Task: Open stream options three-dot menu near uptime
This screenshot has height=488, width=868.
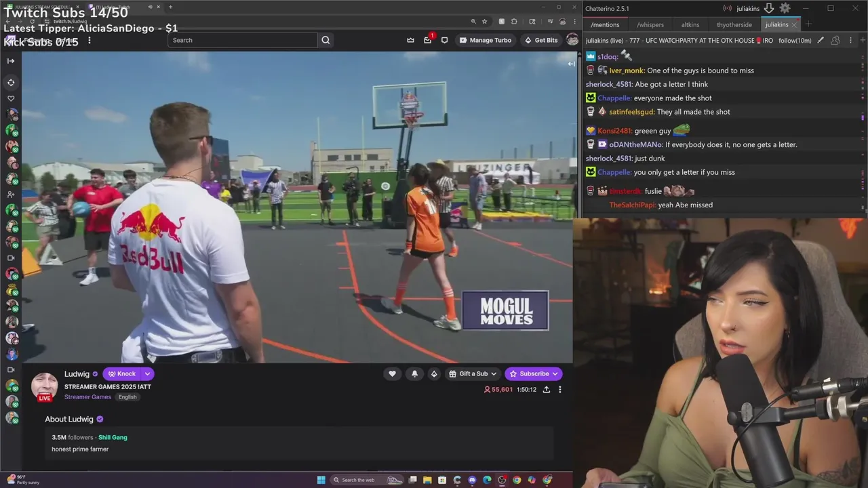Action: pos(559,390)
